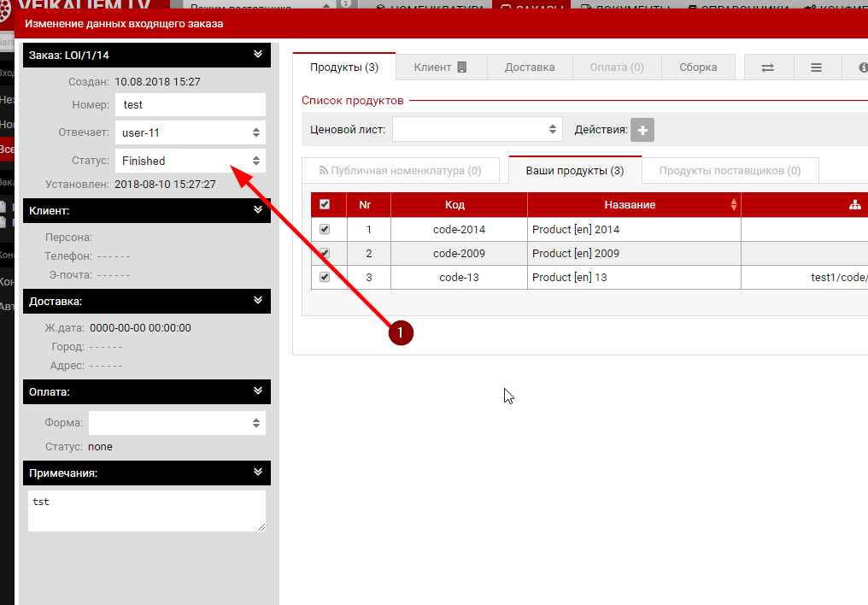Collapse the Доставка section chevron
The image size is (868, 605).
click(x=258, y=301)
